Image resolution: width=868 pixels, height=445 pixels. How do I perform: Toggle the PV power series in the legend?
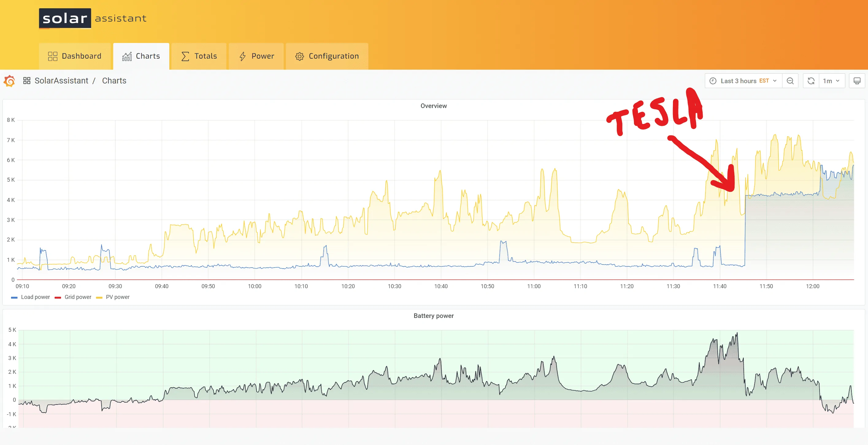pos(117,297)
